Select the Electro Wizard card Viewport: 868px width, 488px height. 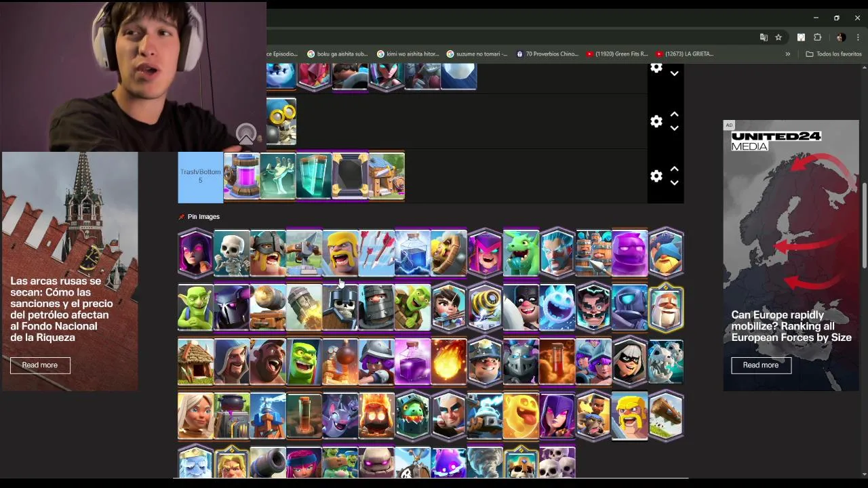pos(593,307)
